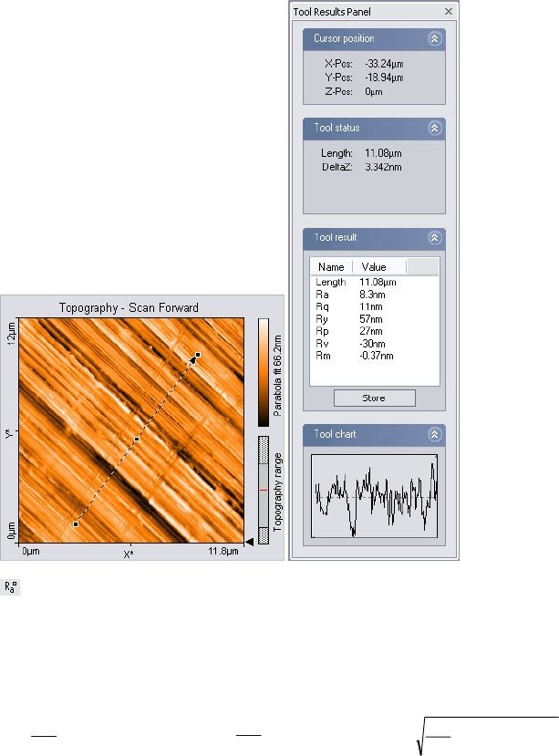
Task: Select the Length row value in Tool result
Action: tap(378, 282)
